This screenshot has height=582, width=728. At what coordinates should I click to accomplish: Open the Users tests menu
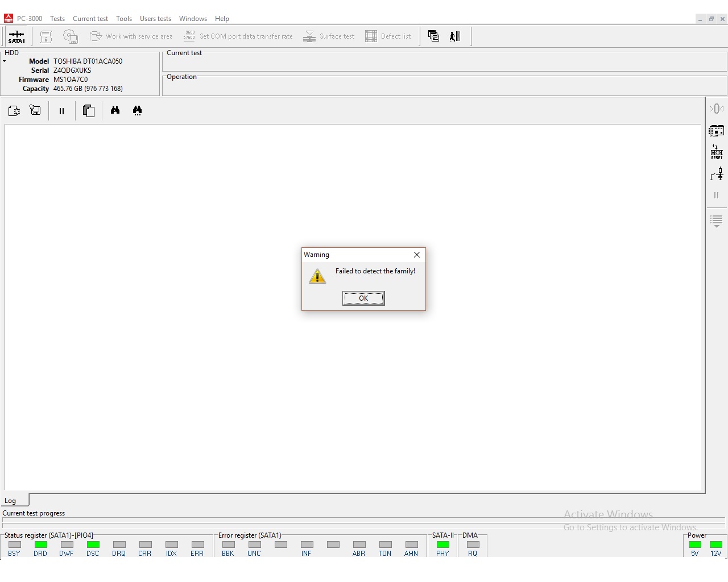(x=155, y=19)
